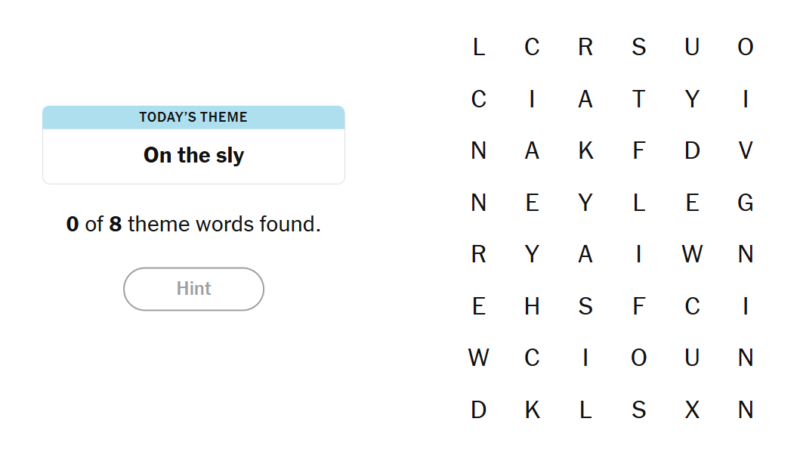The image size is (800, 468).
Task: Select the letter W in the leftmost column
Action: tap(478, 358)
